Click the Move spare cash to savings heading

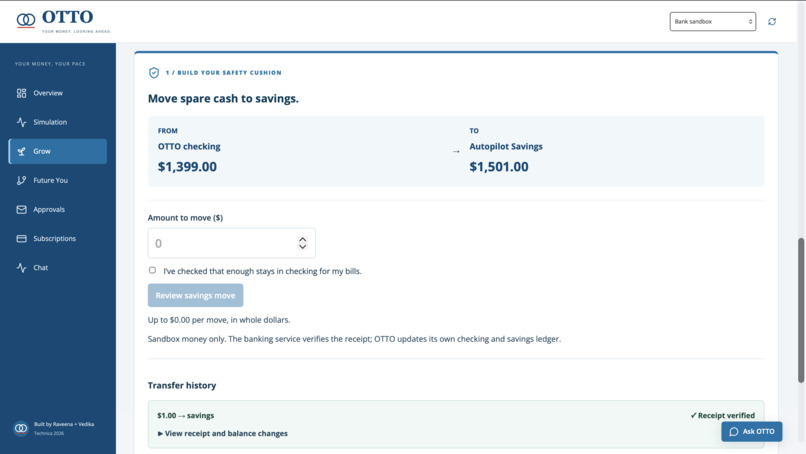click(x=223, y=99)
